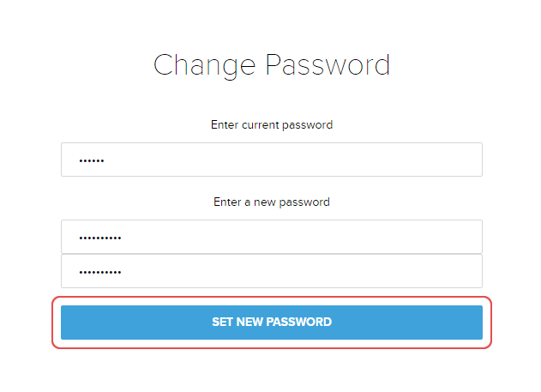Submit the form with the blue button

pos(271,323)
